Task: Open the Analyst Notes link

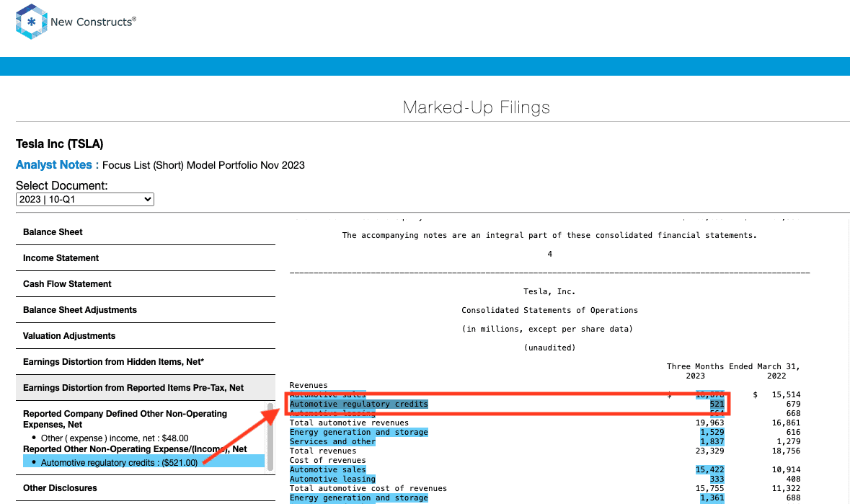Action: click(53, 164)
